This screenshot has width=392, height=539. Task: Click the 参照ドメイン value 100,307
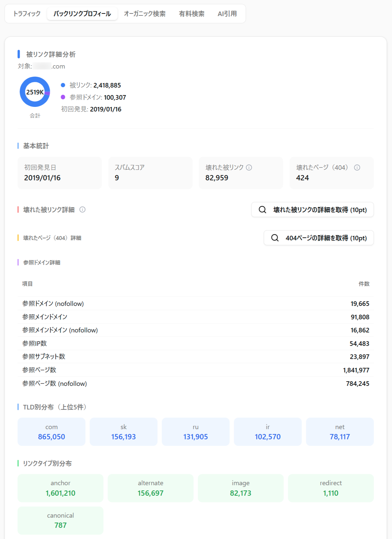click(x=115, y=97)
